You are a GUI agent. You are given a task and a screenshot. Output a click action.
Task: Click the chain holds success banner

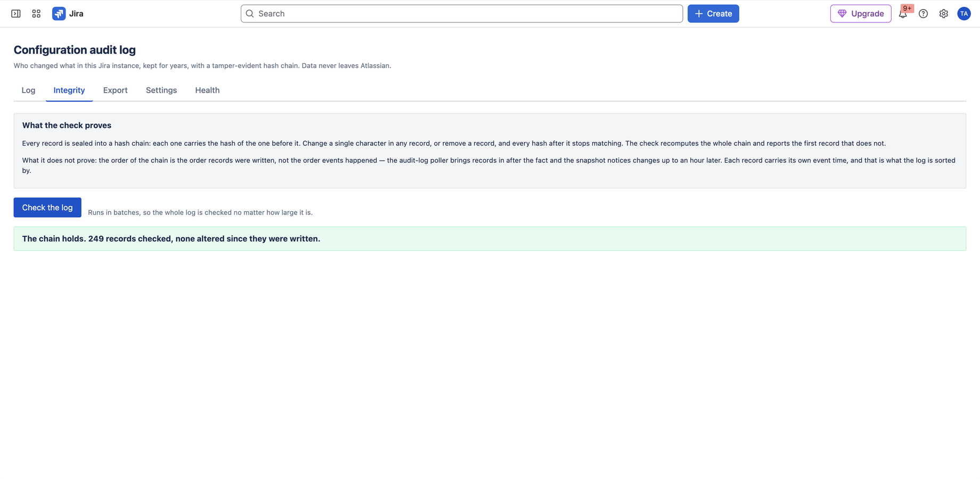pyautogui.click(x=490, y=239)
